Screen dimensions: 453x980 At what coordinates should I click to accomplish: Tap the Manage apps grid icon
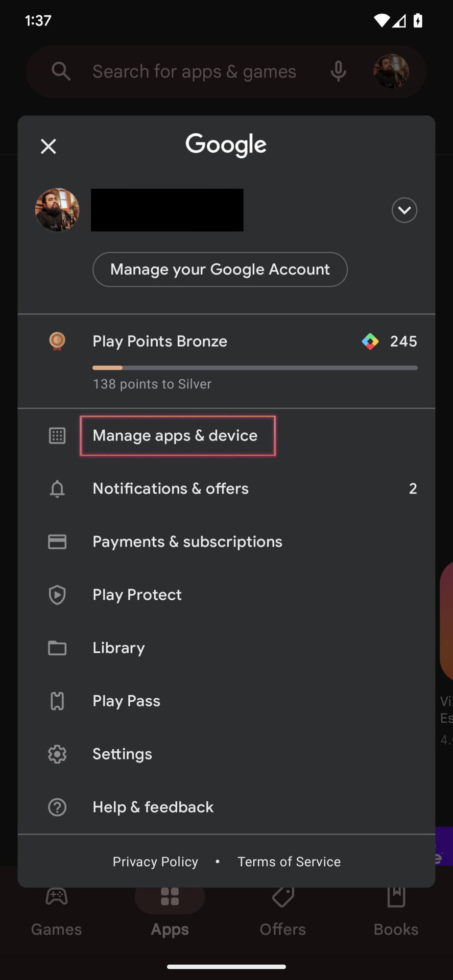pyautogui.click(x=57, y=436)
